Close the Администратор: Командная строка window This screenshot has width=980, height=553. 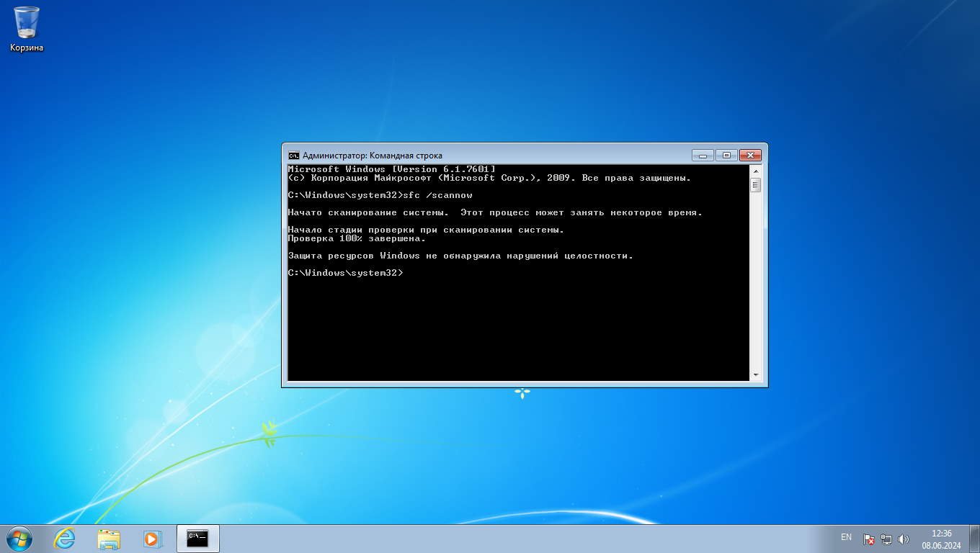(750, 156)
